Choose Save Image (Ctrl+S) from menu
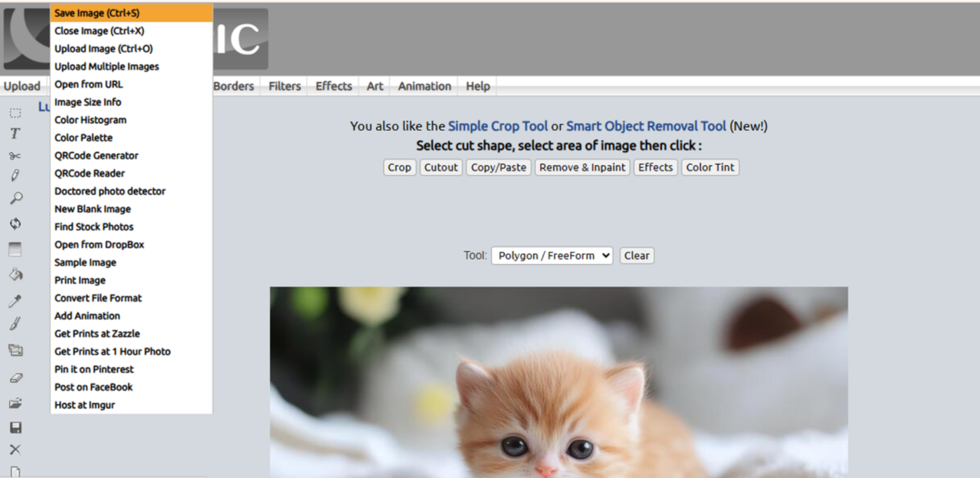Screen dimensions: 980x478 (x=131, y=13)
